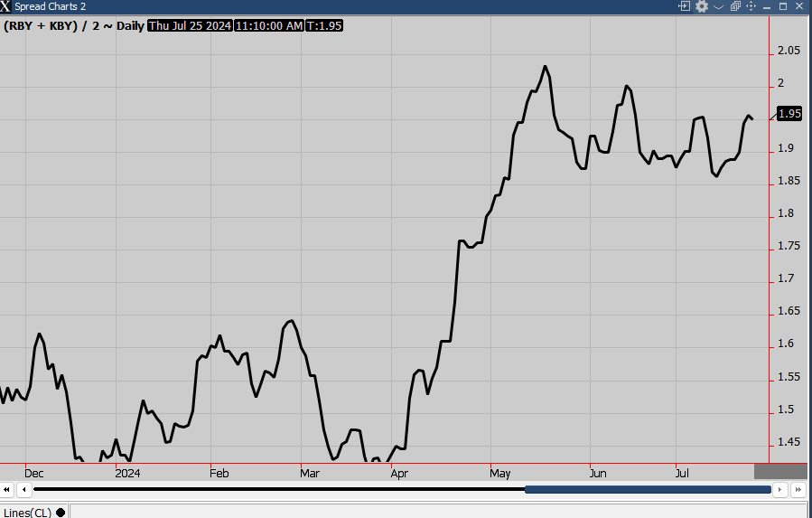Jump to chart start with double-left arrow
This screenshot has height=518, width=812.
(6, 489)
